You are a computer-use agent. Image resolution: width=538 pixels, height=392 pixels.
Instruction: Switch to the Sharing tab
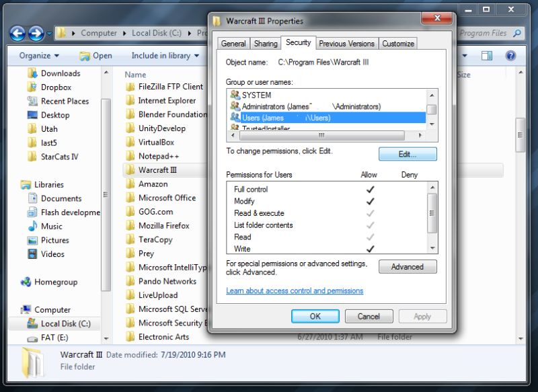[x=266, y=43]
